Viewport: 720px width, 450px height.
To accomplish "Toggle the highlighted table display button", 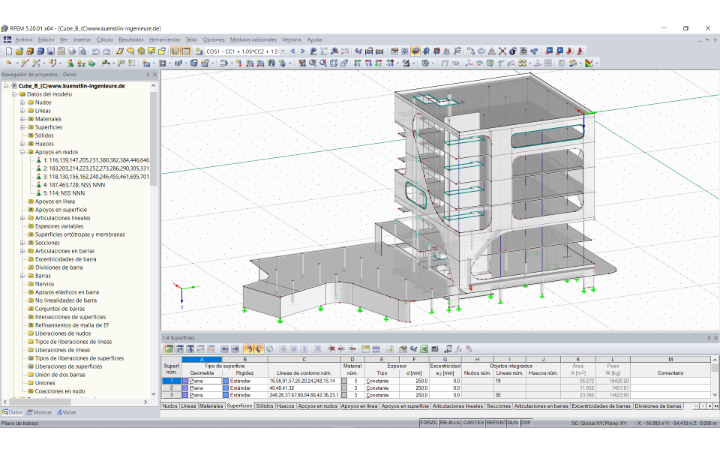I will [x=186, y=51].
